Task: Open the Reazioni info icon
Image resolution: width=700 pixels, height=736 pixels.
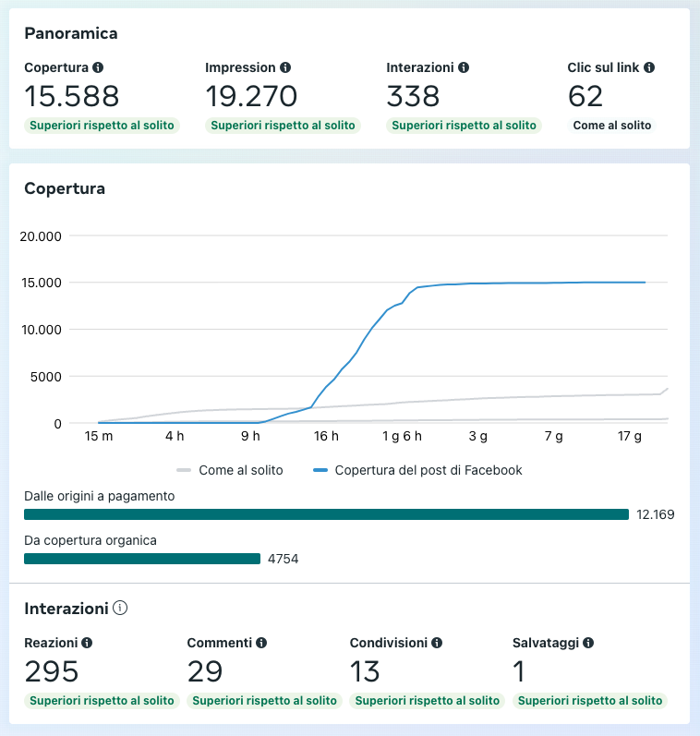Action: tap(87, 642)
